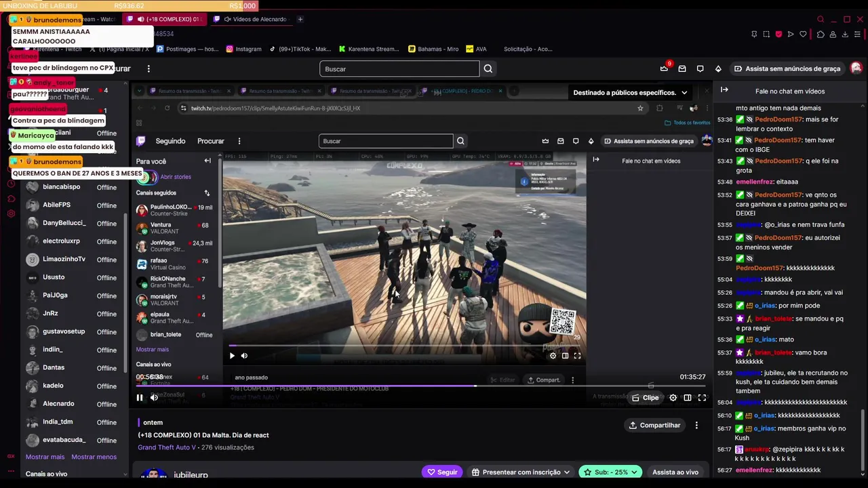Click the pin icon in browser toolbar
The height and width of the screenshot is (488, 868).
tap(754, 34)
